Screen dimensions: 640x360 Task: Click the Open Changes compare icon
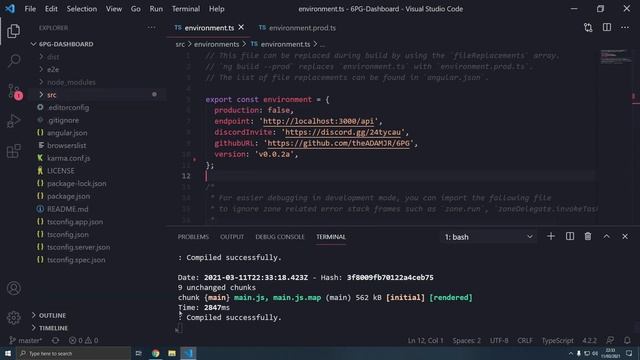(588, 27)
